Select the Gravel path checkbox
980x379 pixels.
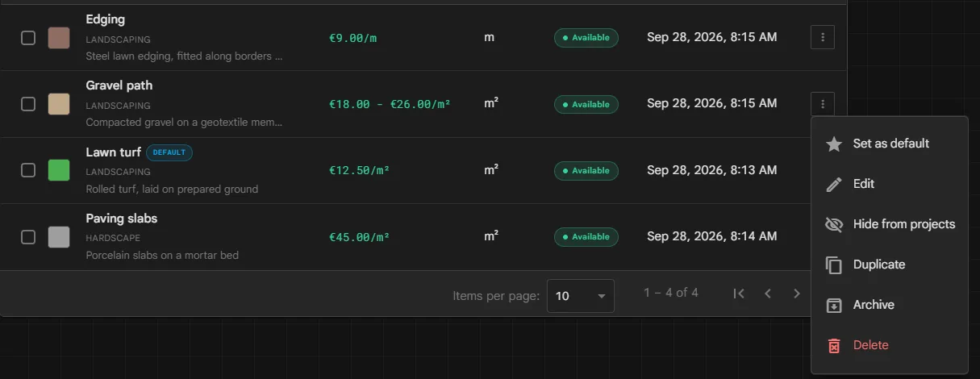click(28, 104)
